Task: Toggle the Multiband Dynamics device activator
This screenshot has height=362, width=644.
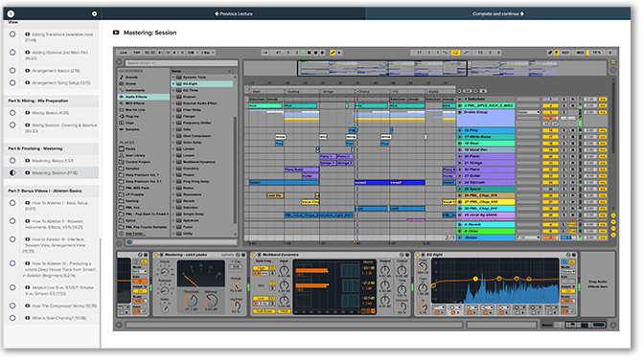Action: tap(254, 255)
